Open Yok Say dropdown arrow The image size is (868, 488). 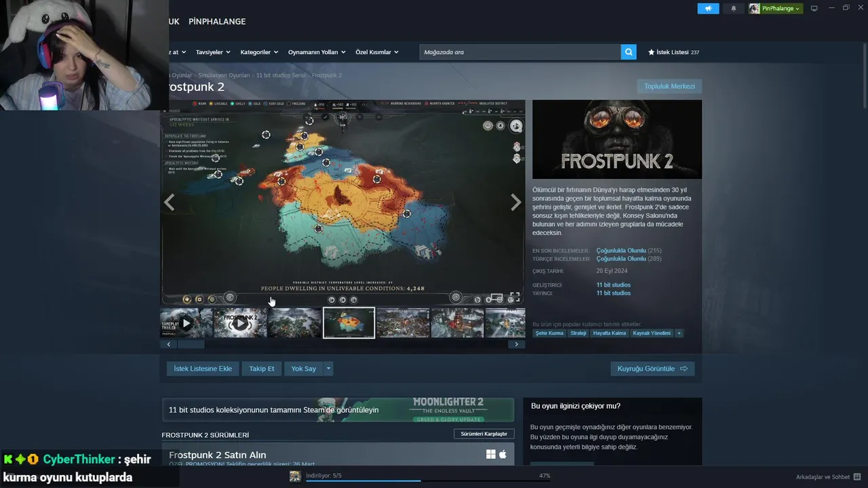coord(329,369)
